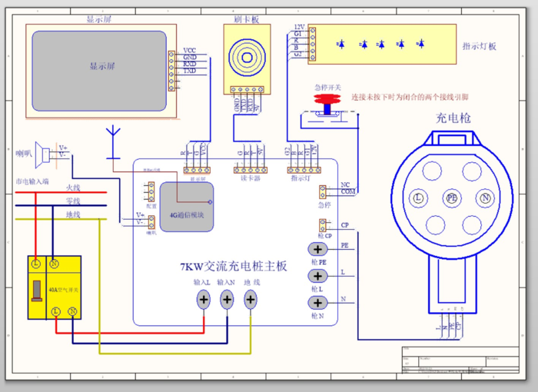The height and width of the screenshot is (392, 538).
Task: Select the 枪L screw terminal
Action: click(317, 276)
